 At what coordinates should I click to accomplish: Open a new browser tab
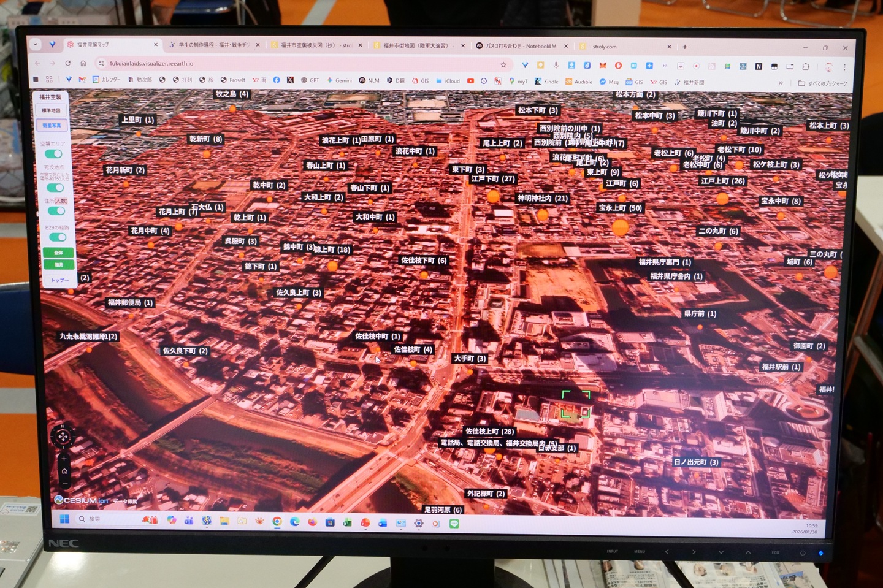tap(685, 47)
